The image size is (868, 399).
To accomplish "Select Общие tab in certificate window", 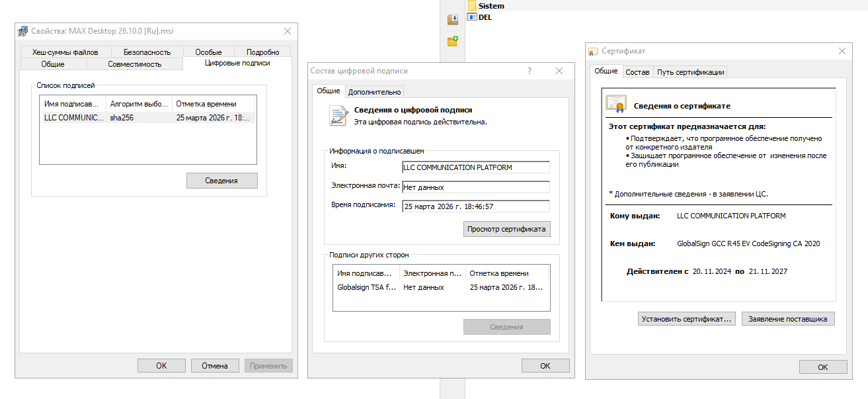I will (x=606, y=71).
